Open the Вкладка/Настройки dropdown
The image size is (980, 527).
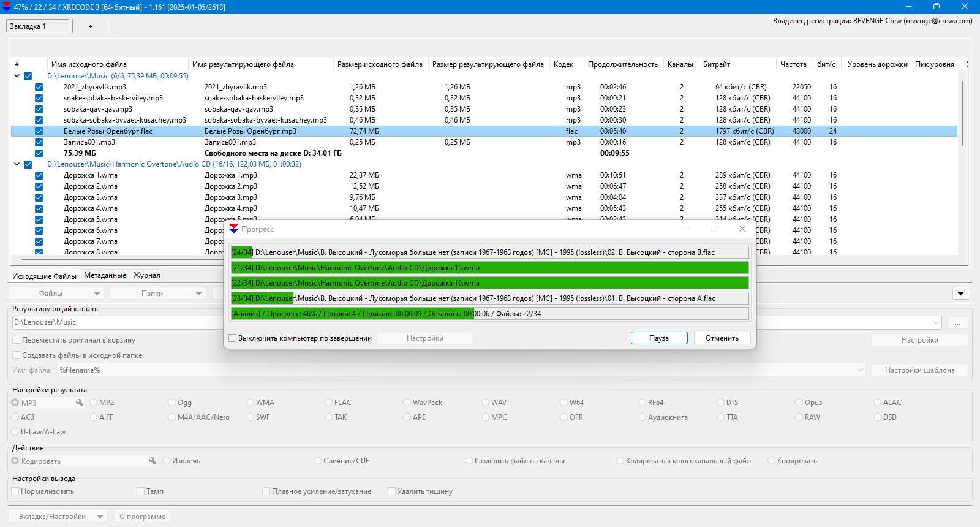coord(58,517)
